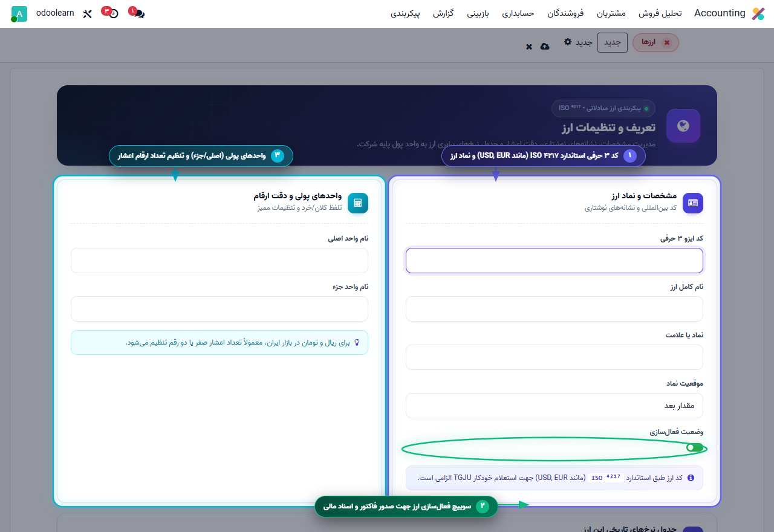The height and width of the screenshot is (532, 774).
Task: Click into the نام کامل ارز field
Action: click(x=554, y=309)
